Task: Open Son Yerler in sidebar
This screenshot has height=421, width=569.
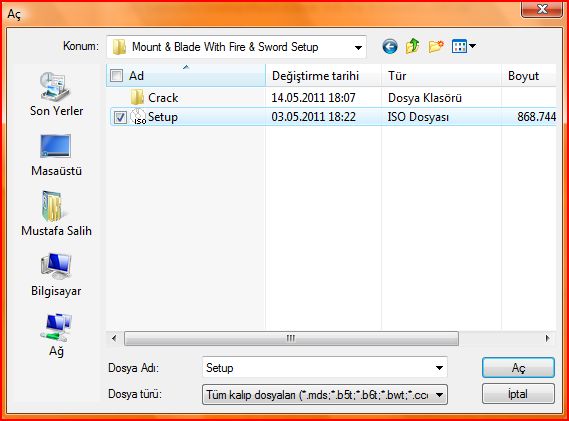Action: click(x=57, y=94)
